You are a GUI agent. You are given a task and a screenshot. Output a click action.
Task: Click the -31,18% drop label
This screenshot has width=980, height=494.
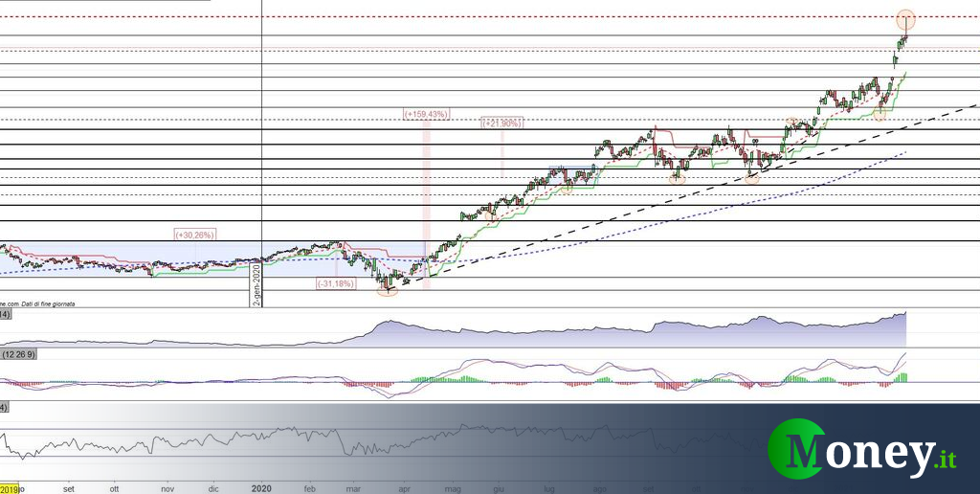point(336,283)
